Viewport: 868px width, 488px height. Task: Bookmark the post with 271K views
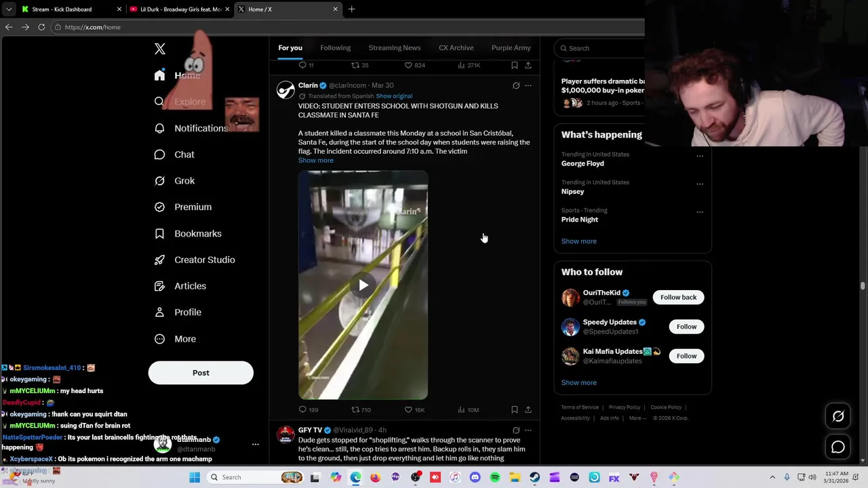click(x=515, y=65)
